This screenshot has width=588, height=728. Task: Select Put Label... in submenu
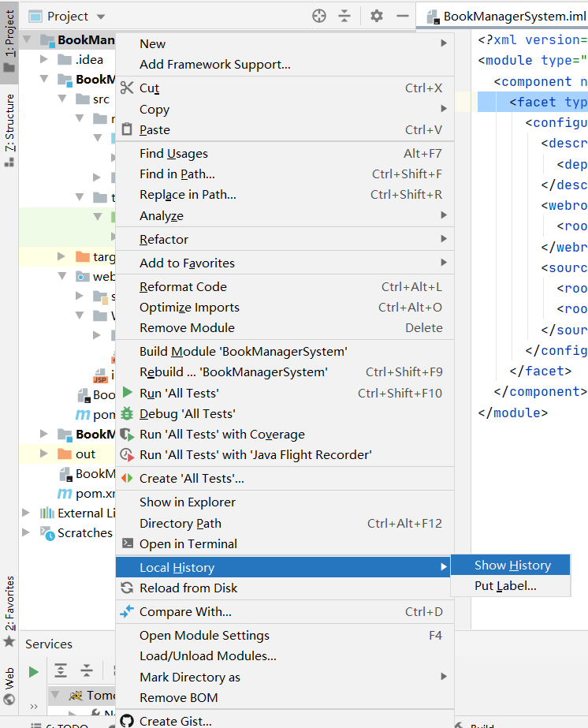511,585
